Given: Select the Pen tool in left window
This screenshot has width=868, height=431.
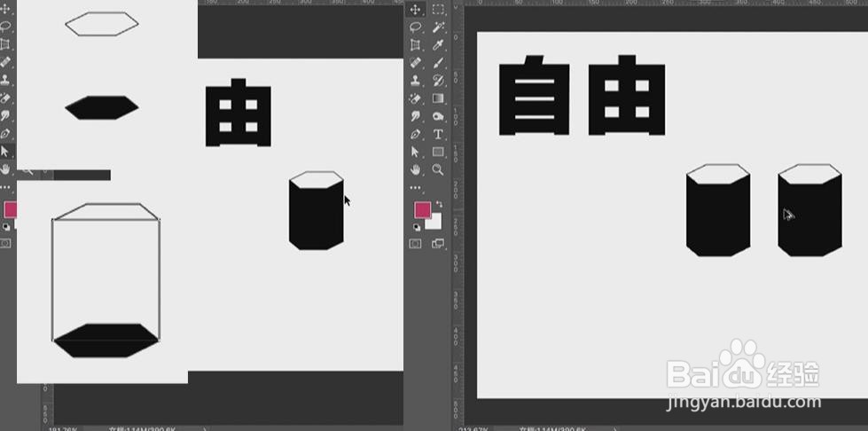Looking at the screenshot, I should [5, 134].
